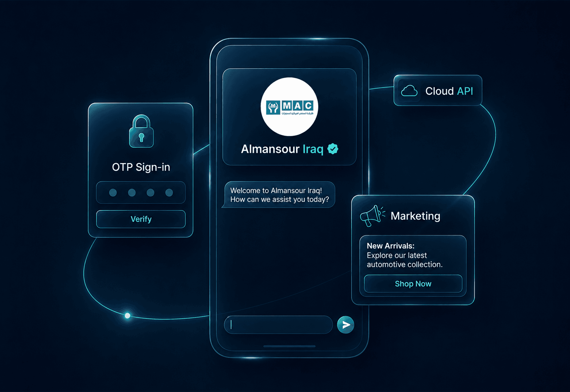570x392 pixels.
Task: Click the Almansour Iraq profile name
Action: point(282,149)
